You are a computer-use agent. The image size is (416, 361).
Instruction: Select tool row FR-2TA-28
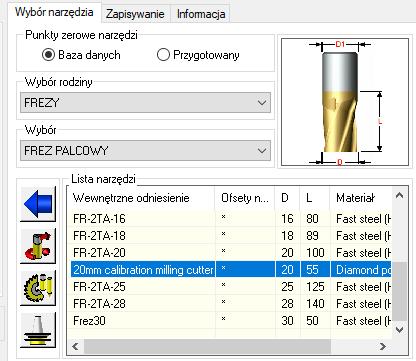pos(230,304)
